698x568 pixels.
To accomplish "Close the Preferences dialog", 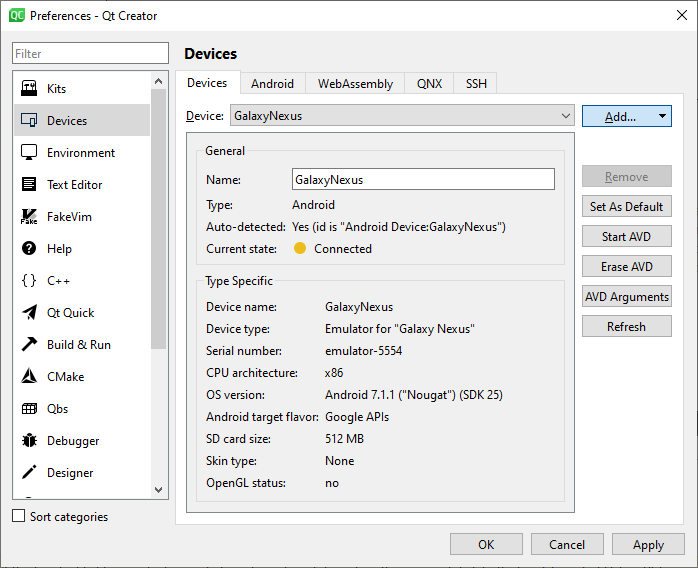I will coord(682,16).
